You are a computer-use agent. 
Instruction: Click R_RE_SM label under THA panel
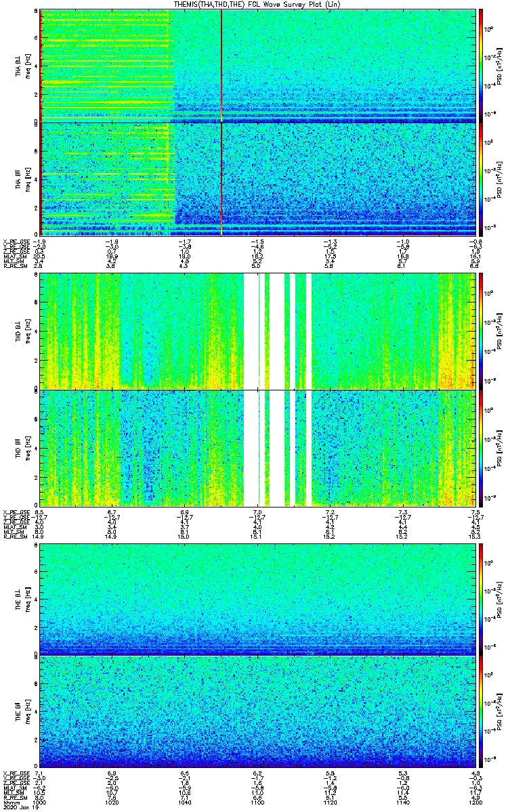point(14,267)
